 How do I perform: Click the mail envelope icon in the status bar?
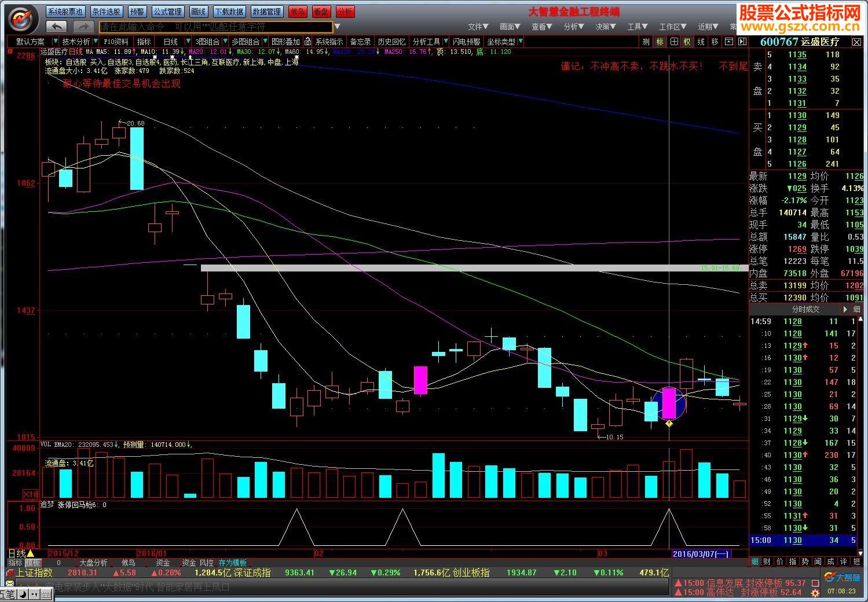[9, 583]
